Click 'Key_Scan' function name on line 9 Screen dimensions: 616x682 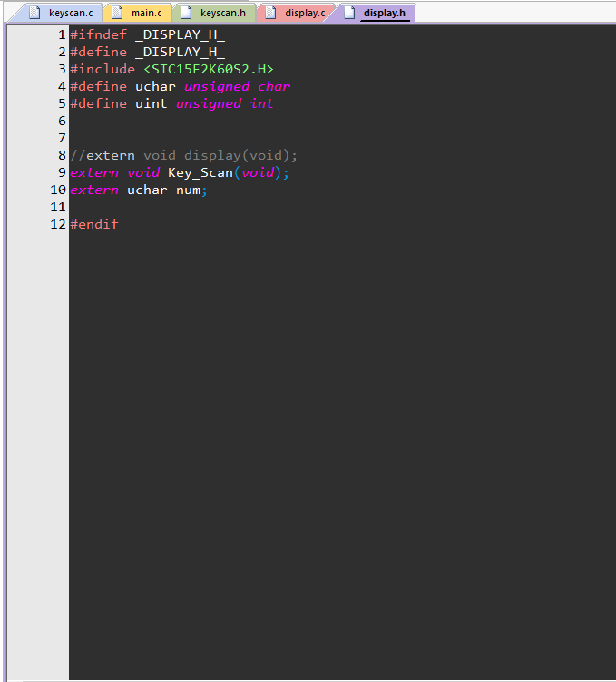(x=200, y=172)
